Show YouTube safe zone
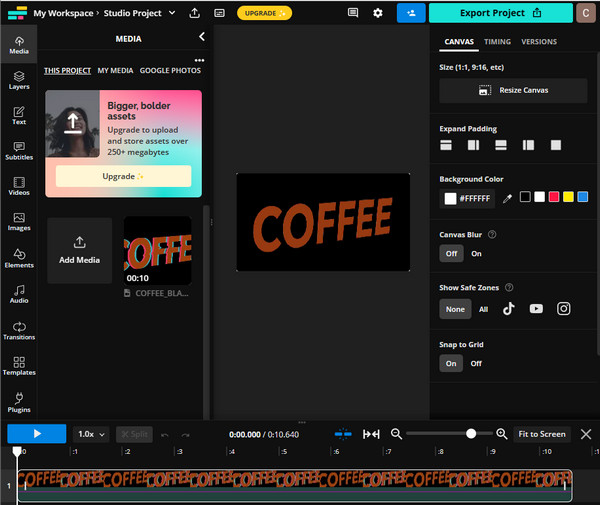The image size is (600, 505). [536, 309]
